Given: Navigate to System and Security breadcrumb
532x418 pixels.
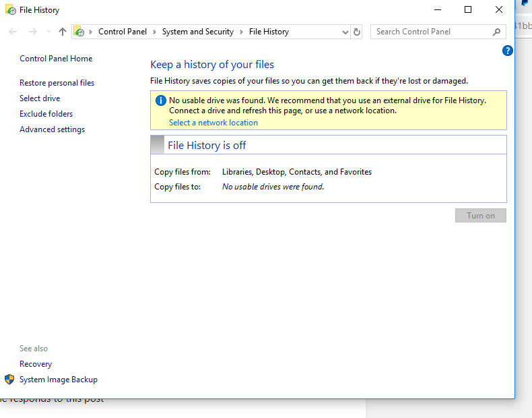Looking at the screenshot, I should [x=198, y=32].
